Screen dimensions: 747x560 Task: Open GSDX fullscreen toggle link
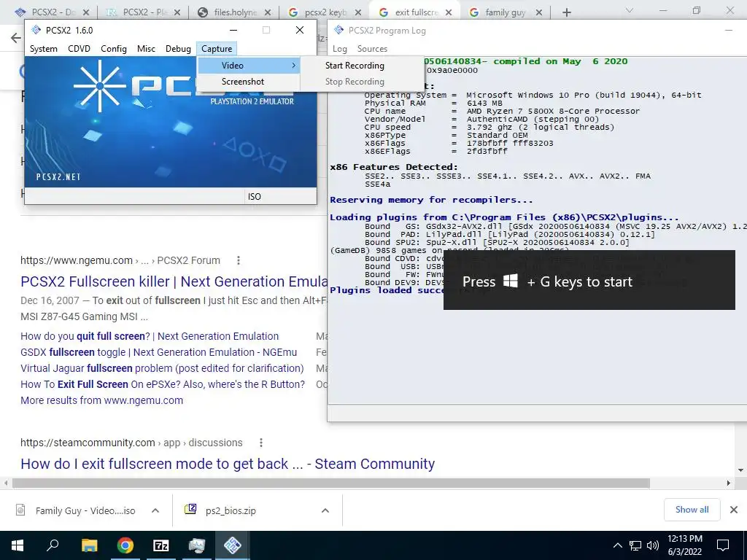158,352
